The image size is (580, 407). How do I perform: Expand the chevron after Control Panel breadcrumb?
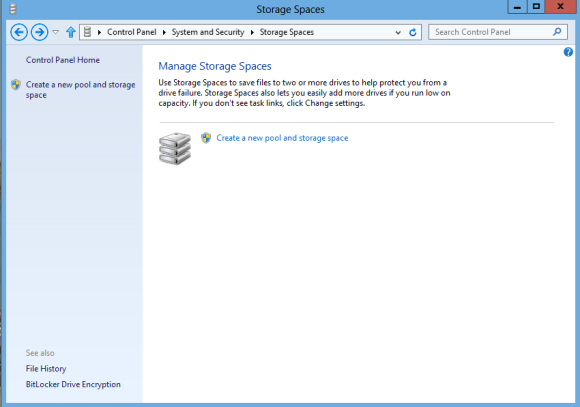[164, 32]
